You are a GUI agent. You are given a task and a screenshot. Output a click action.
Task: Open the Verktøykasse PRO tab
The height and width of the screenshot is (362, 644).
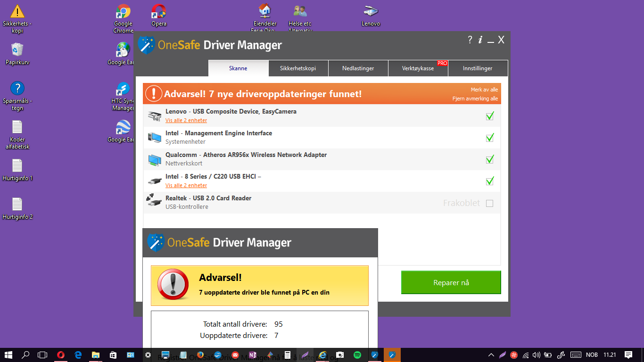coord(418,68)
